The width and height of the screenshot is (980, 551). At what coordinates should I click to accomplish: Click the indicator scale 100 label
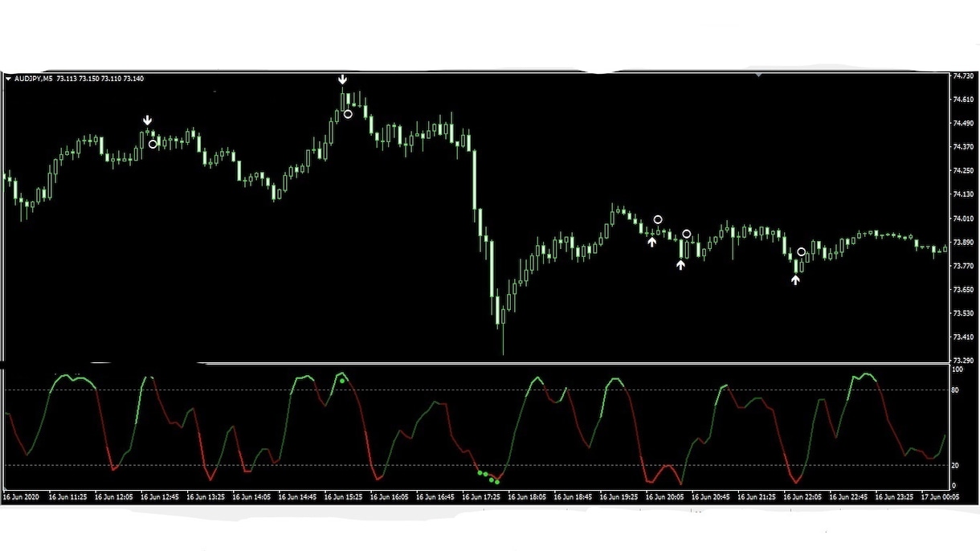tap(958, 370)
